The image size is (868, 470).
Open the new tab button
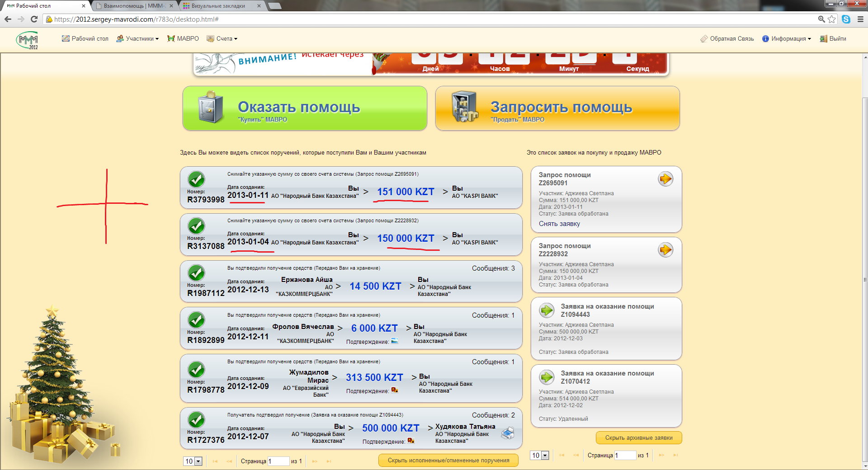pos(274,6)
